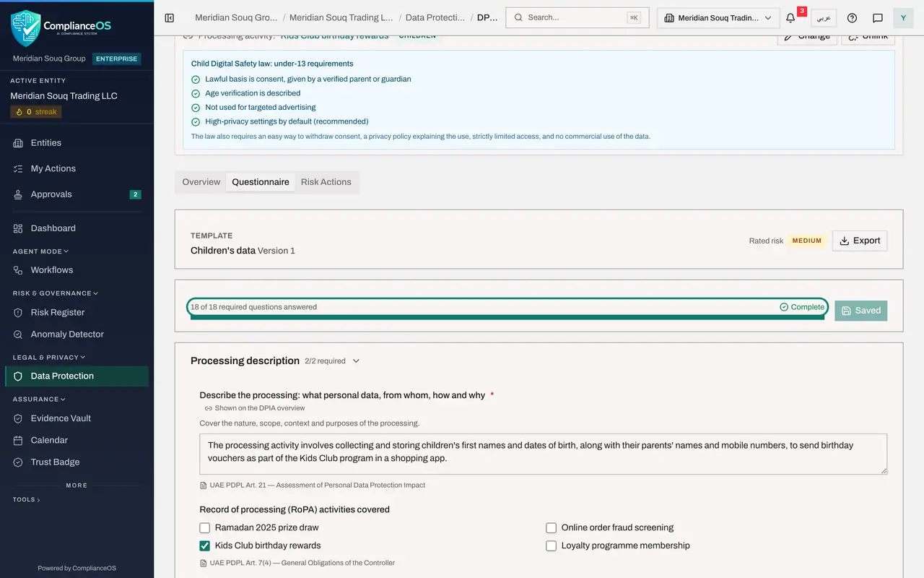The width and height of the screenshot is (924, 578).
Task: Open Entities in the sidebar
Action: (77, 143)
